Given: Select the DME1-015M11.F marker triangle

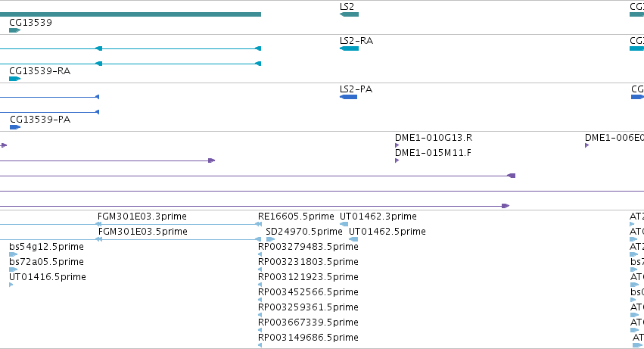Looking at the screenshot, I should 397,160.
